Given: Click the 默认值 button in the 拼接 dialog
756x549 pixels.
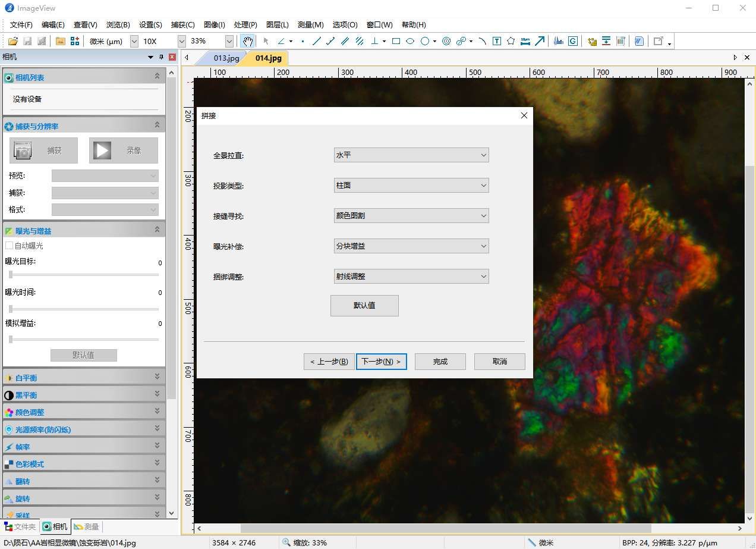Looking at the screenshot, I should point(364,306).
